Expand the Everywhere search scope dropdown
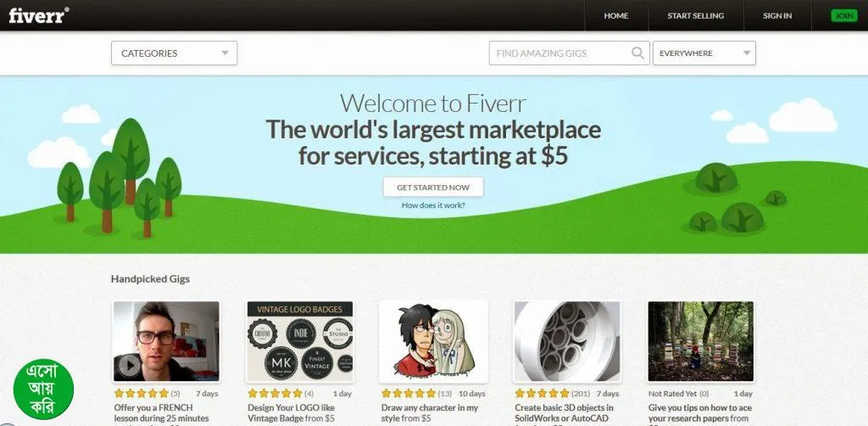Image resolution: width=868 pixels, height=426 pixels. (x=704, y=53)
